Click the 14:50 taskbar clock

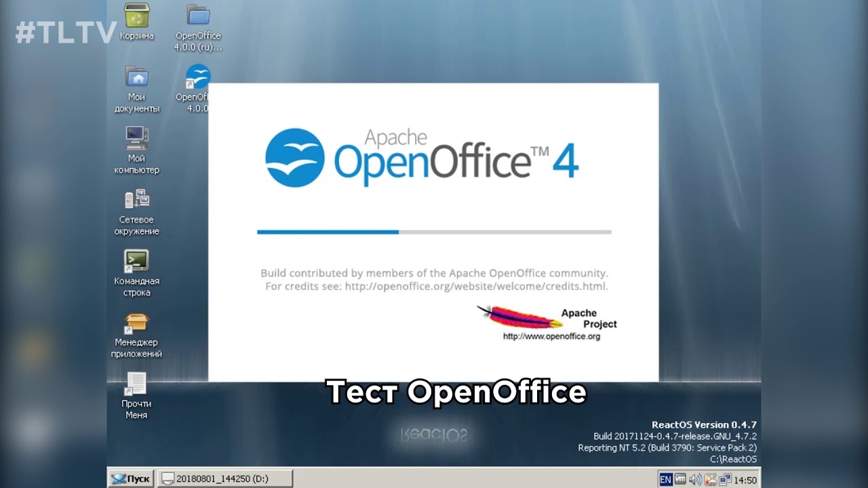745,481
